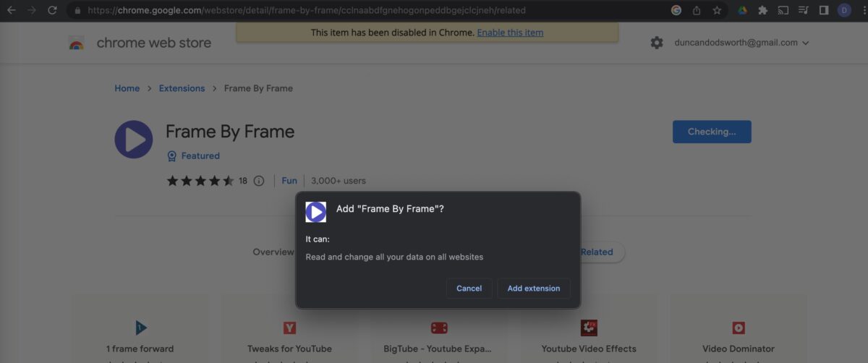The image size is (868, 363).
Task: Open the 1 frame forward extension card
Action: [140, 328]
